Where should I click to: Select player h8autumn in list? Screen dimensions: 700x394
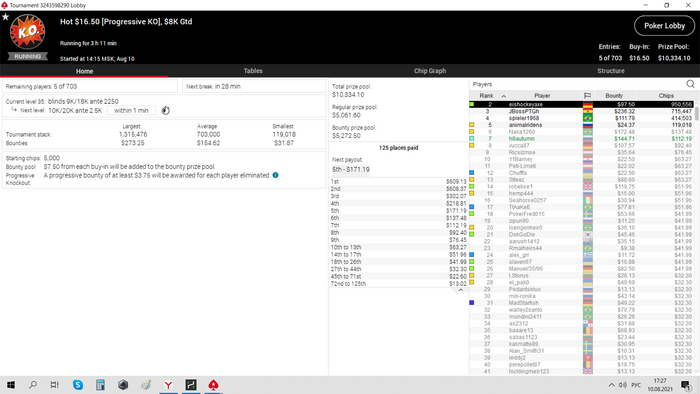[x=582, y=139]
